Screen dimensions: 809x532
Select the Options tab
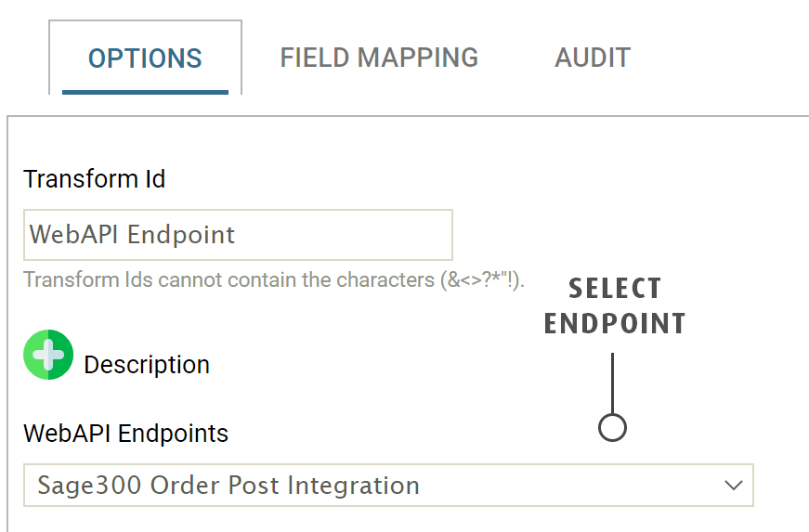pyautogui.click(x=145, y=58)
